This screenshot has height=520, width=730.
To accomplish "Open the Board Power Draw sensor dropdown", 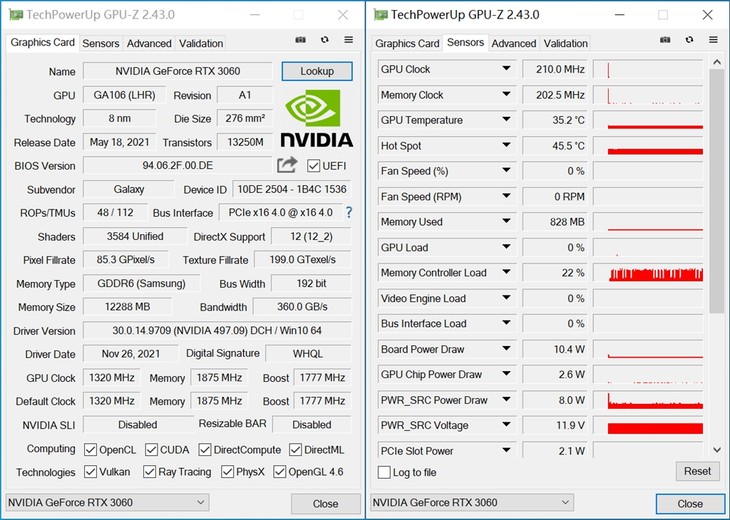I will [506, 349].
